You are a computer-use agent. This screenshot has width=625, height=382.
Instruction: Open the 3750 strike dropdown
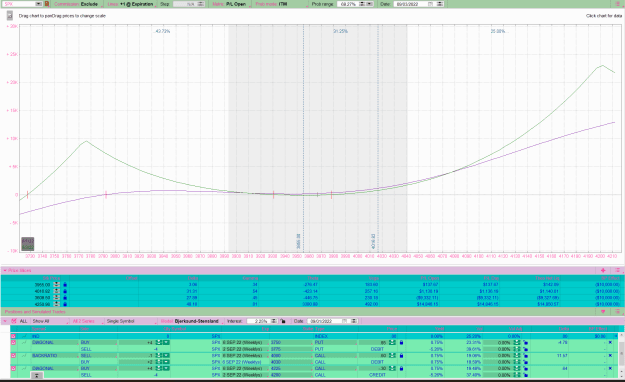pos(291,343)
